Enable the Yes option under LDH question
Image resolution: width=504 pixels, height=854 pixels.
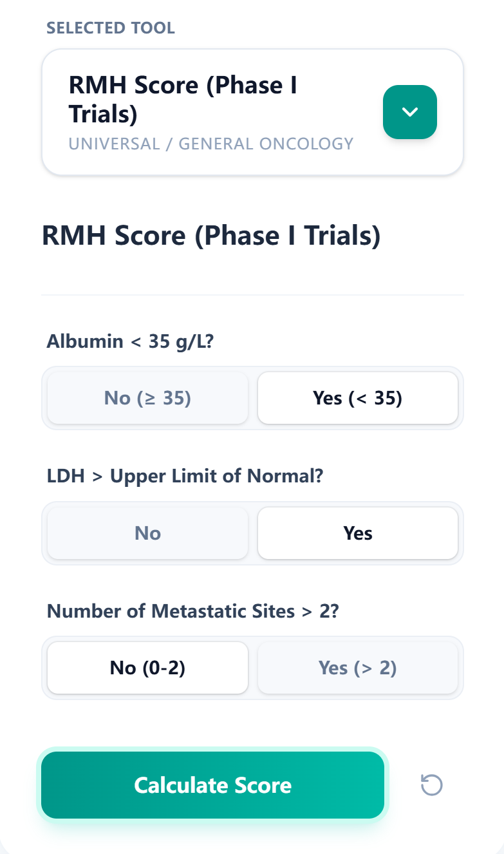(358, 533)
